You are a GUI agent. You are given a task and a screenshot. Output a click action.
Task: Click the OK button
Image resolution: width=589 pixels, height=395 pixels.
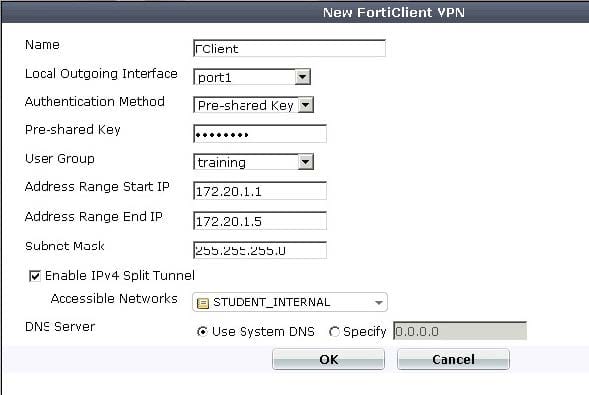coord(328,359)
